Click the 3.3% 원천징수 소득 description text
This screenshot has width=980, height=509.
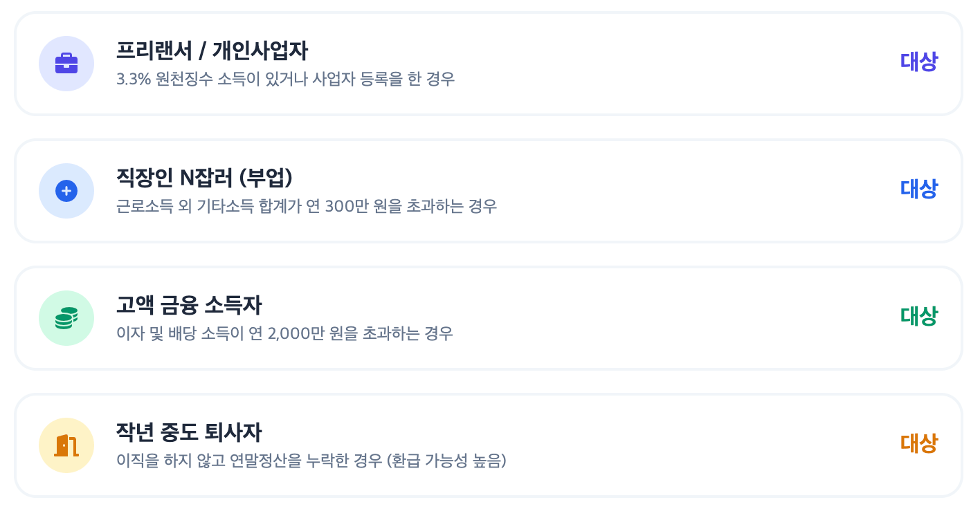tap(285, 80)
